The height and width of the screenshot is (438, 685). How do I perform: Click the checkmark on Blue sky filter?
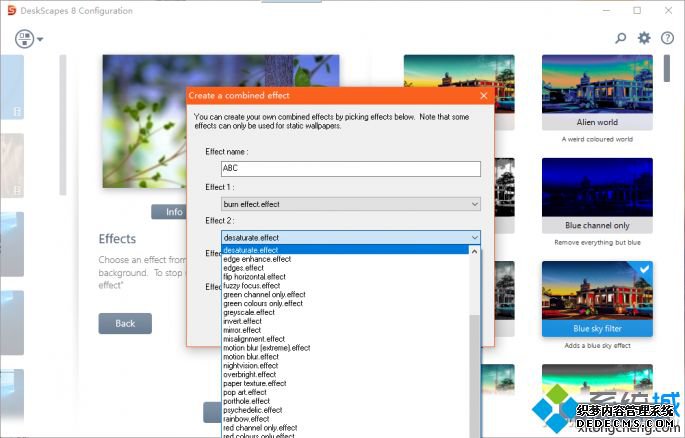pos(644,269)
